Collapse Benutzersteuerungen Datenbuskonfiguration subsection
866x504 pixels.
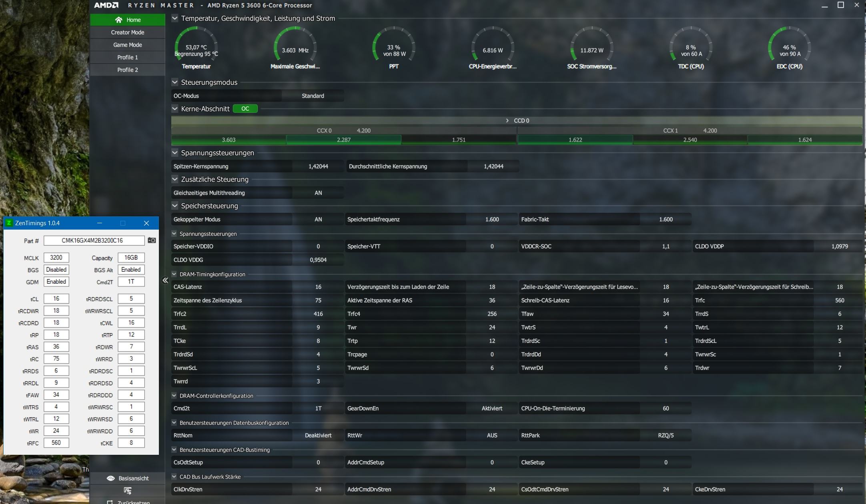point(174,422)
